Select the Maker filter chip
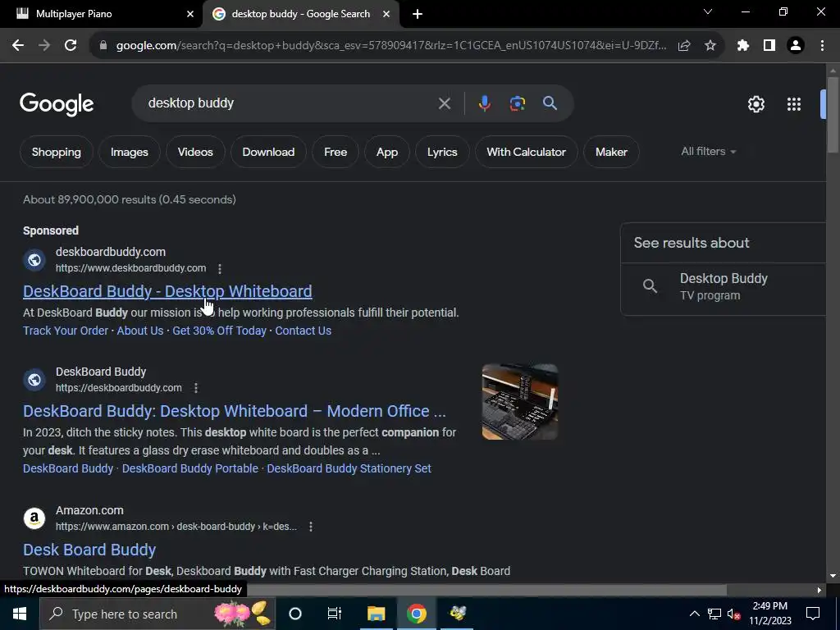This screenshot has width=840, height=630. (611, 152)
